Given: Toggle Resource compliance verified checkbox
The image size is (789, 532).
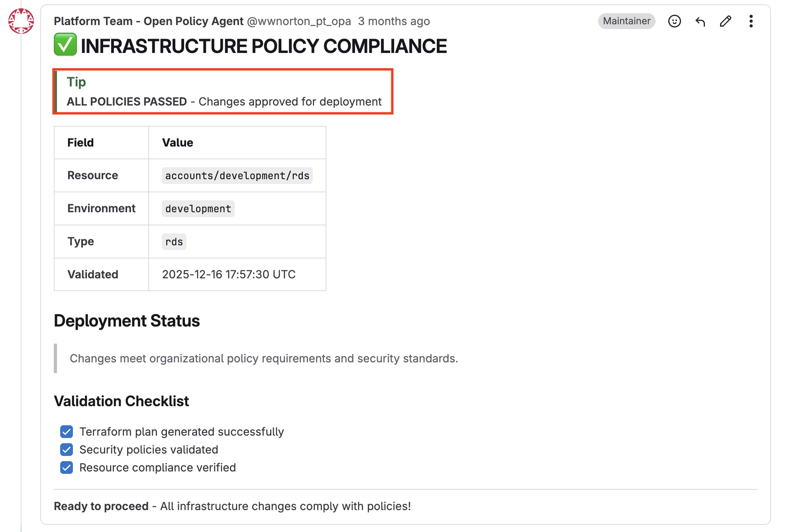Looking at the screenshot, I should tap(67, 467).
